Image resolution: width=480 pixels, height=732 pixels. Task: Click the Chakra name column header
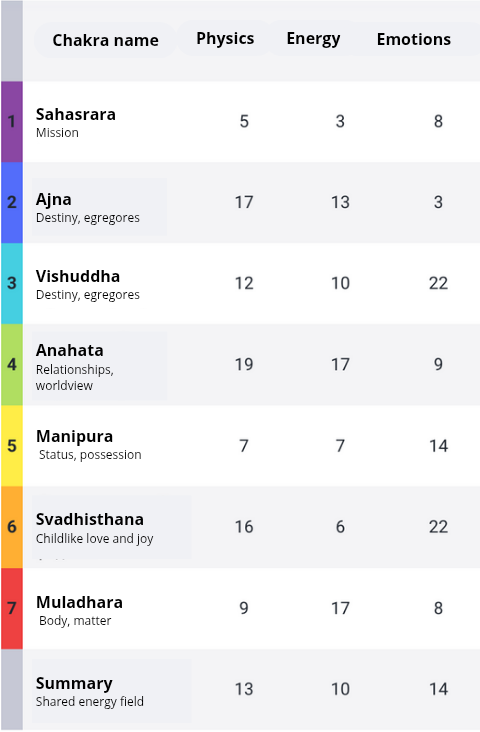(x=106, y=40)
